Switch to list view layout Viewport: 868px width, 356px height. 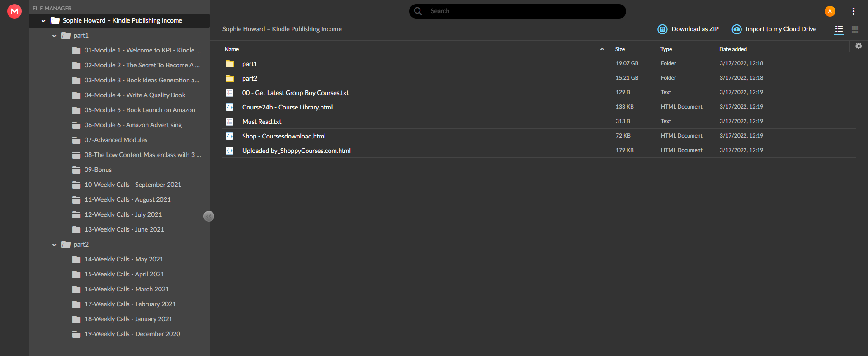pyautogui.click(x=839, y=29)
